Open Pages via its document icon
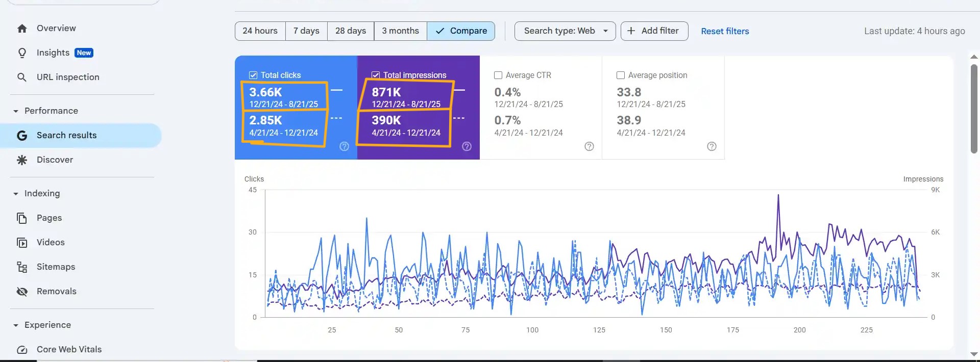Viewport: 980px width, 362px height. tap(22, 218)
